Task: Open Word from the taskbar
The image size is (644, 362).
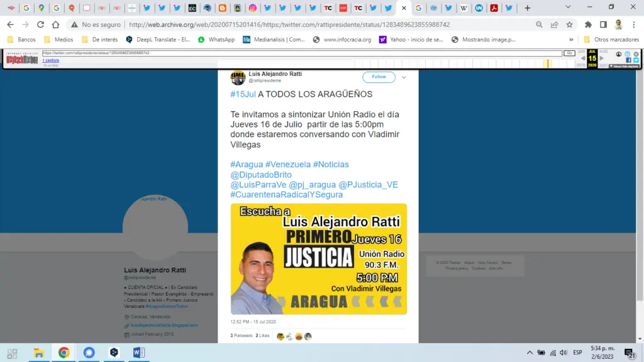Action: (x=139, y=353)
